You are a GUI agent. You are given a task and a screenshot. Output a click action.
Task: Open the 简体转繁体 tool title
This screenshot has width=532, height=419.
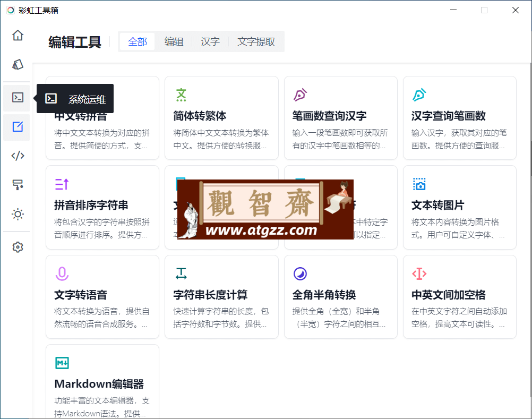pyautogui.click(x=200, y=116)
